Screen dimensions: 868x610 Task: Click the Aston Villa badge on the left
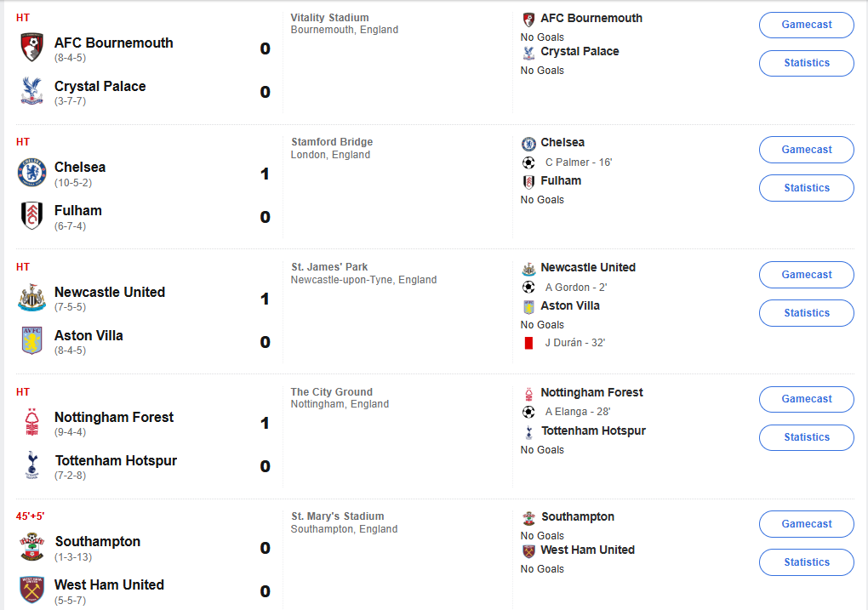(x=32, y=341)
